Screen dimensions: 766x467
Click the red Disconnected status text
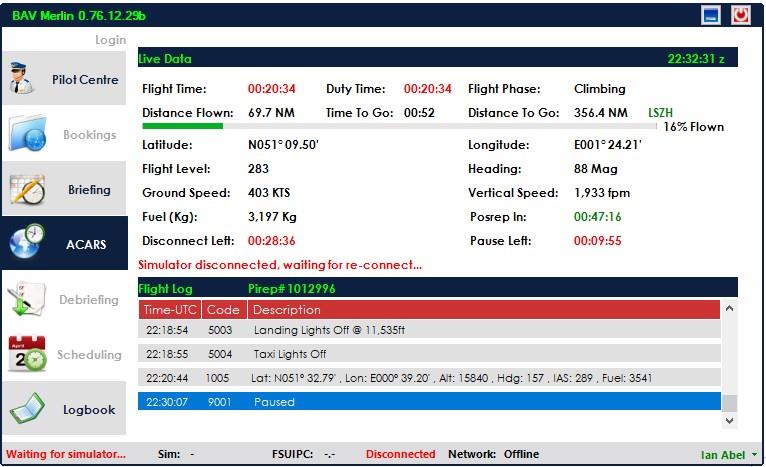point(401,454)
